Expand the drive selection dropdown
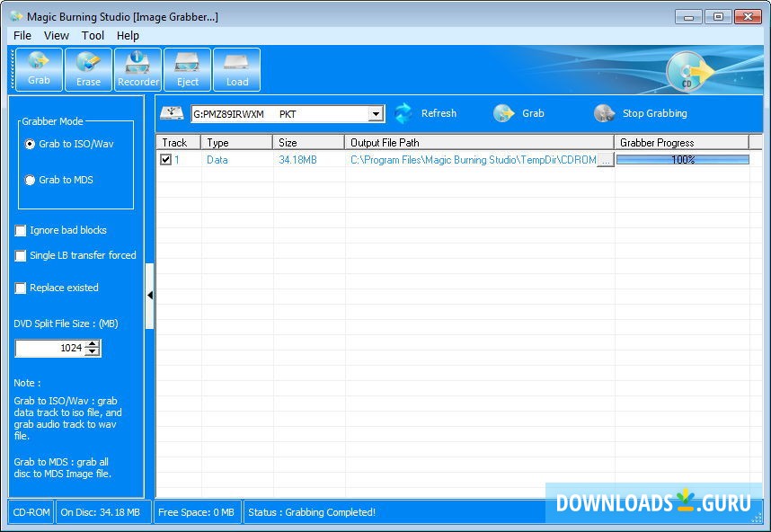Viewport: 771px width, 532px height. click(x=377, y=114)
